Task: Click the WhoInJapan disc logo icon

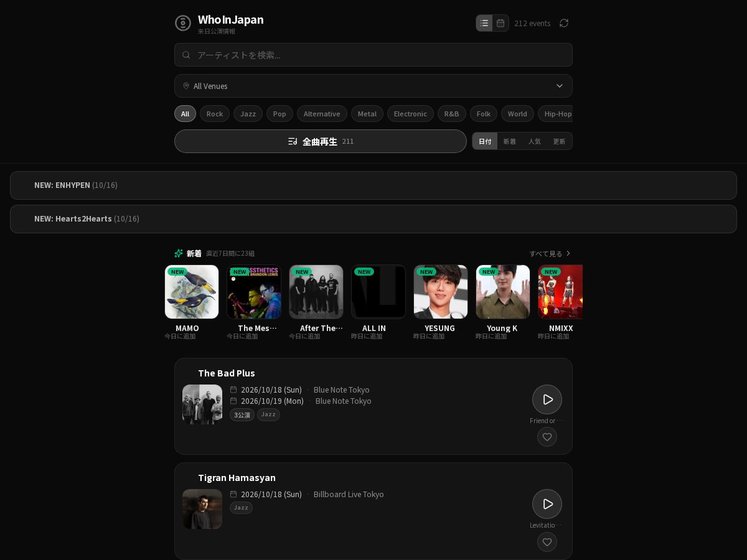Action: [x=183, y=23]
